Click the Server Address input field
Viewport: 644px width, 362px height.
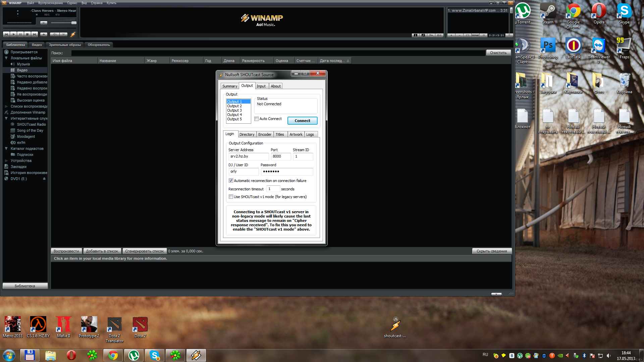pyautogui.click(x=249, y=156)
